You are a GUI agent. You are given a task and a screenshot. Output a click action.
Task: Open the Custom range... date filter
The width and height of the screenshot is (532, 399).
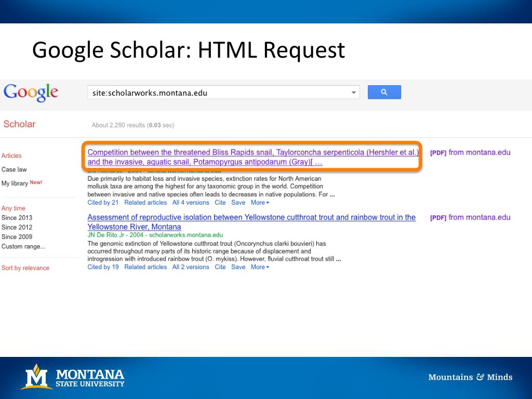click(23, 246)
